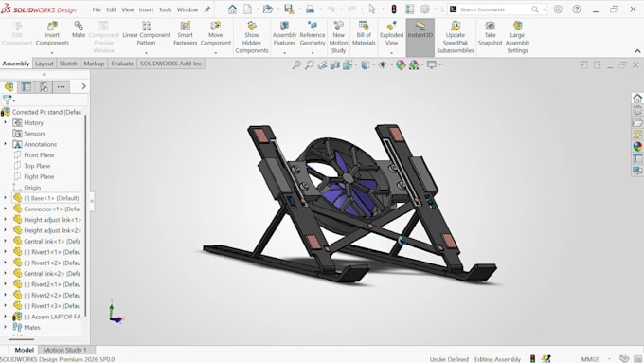Click the Edit Appearance color sphere icon
Screen dimensions: 644x363
coord(400,65)
